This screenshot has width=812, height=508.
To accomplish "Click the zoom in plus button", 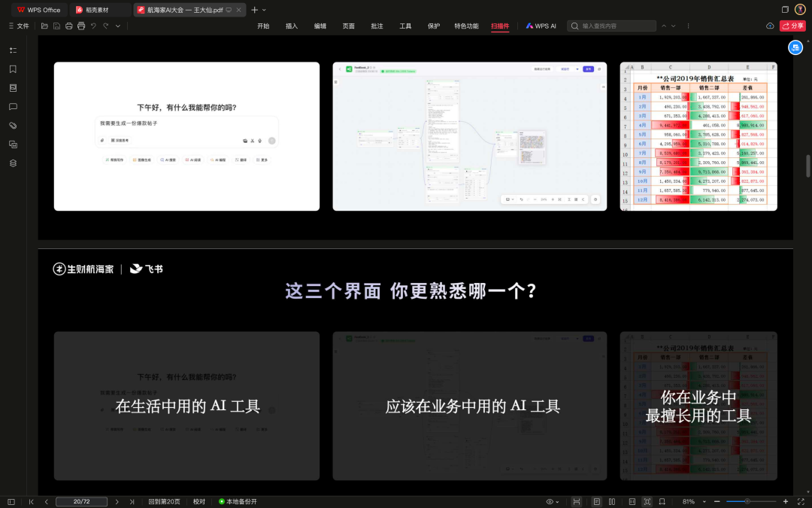I will [786, 502].
